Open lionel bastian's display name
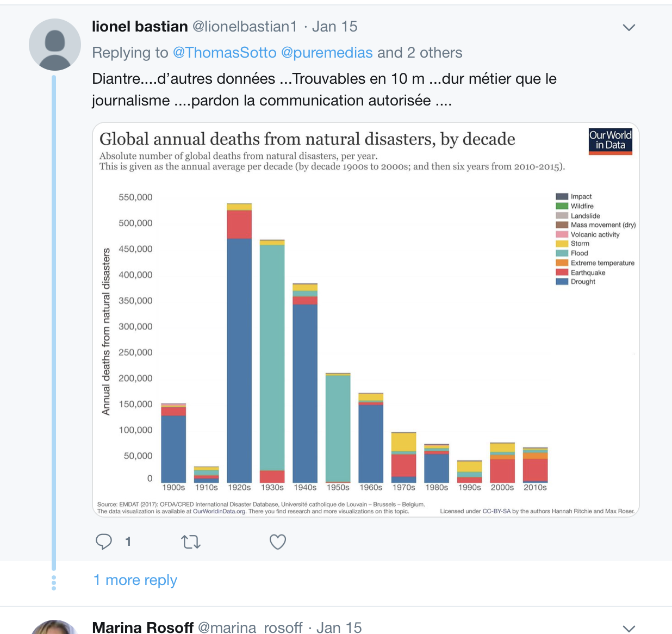 [140, 27]
